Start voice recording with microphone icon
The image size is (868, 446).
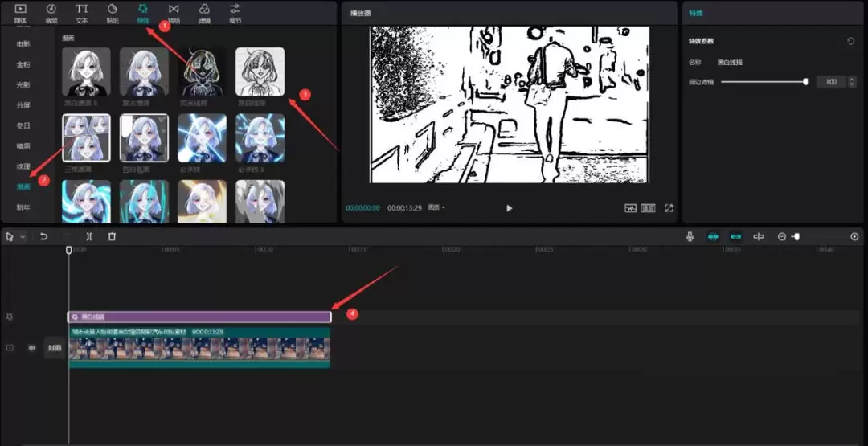690,236
